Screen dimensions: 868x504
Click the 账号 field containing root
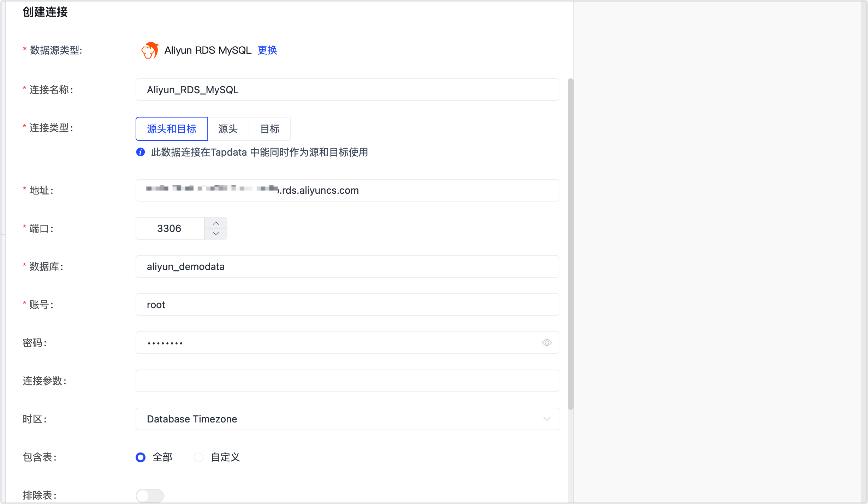click(347, 305)
